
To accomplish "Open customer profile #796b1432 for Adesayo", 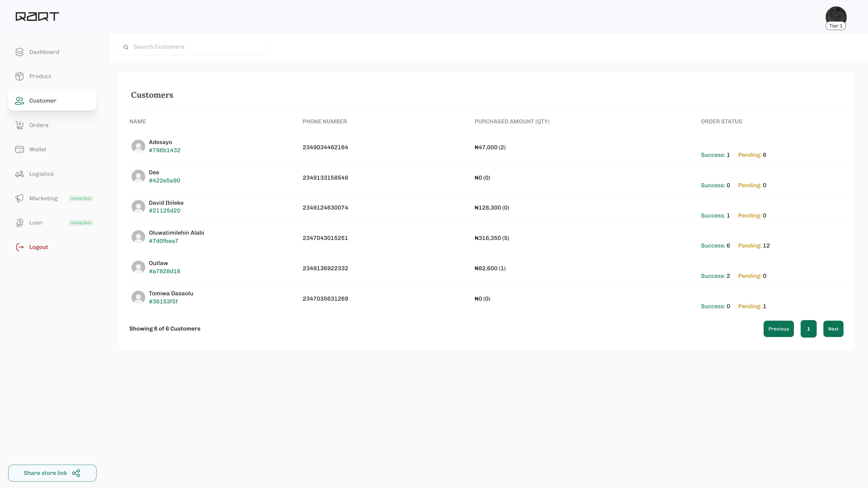I will click(x=165, y=150).
